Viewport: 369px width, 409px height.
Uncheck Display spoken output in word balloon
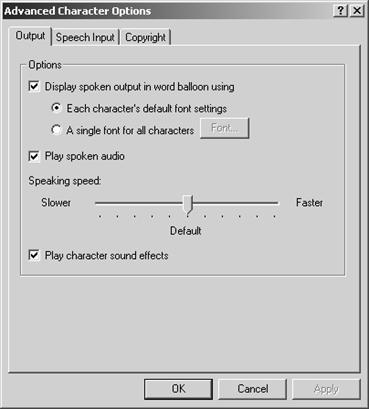pyautogui.click(x=34, y=87)
